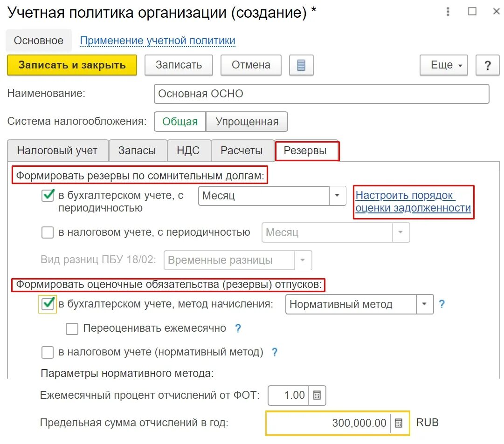
Task: Open the calculator for annual limit sum
Action: point(400,423)
